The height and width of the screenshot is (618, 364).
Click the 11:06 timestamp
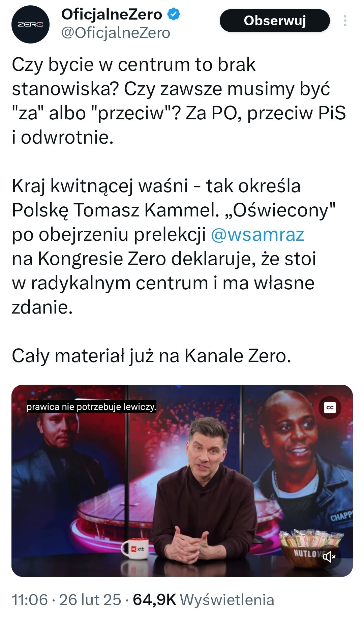coord(30,600)
